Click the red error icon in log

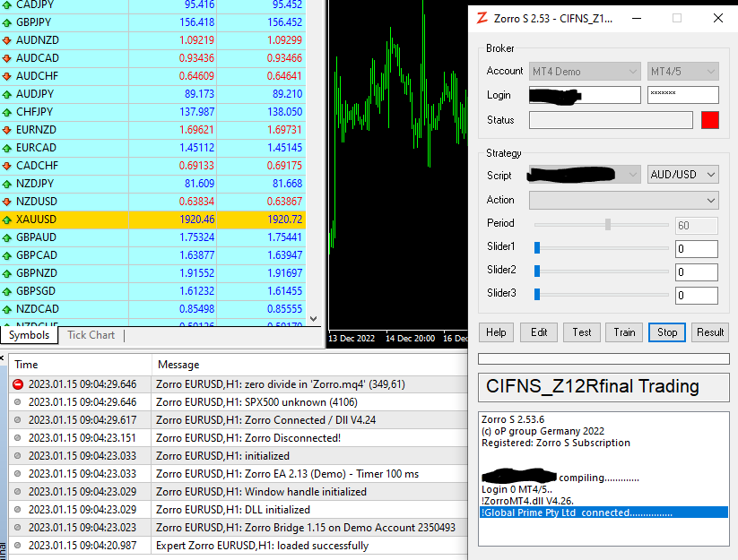pyautogui.click(x=18, y=384)
